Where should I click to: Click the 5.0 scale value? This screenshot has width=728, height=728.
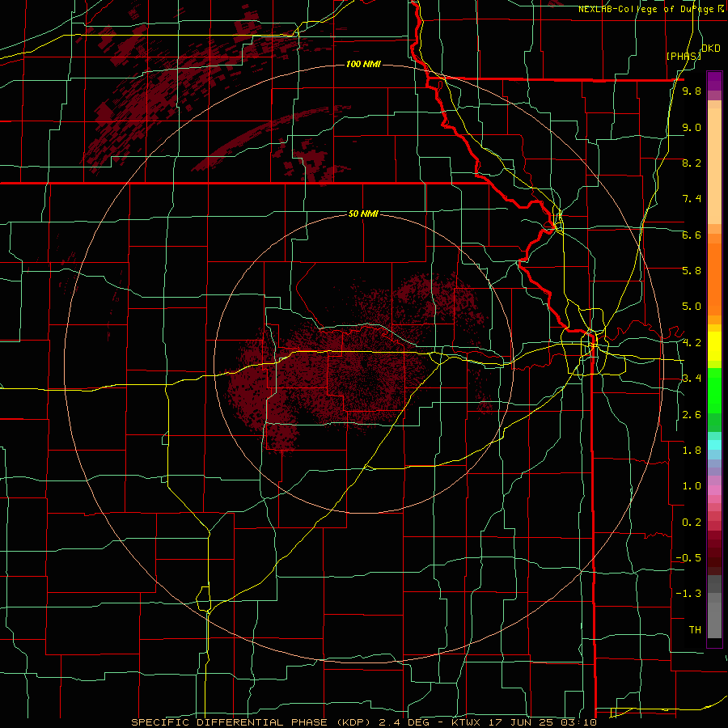click(692, 307)
